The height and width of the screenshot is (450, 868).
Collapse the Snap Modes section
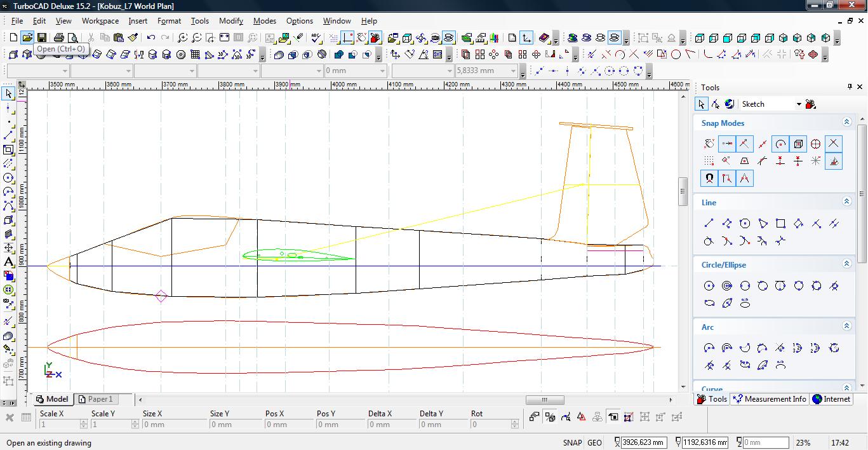pyautogui.click(x=846, y=122)
